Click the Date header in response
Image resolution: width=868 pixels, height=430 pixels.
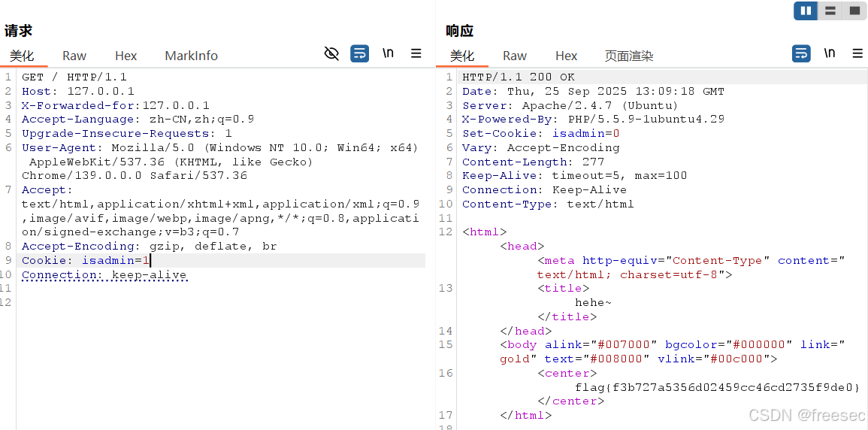point(594,91)
